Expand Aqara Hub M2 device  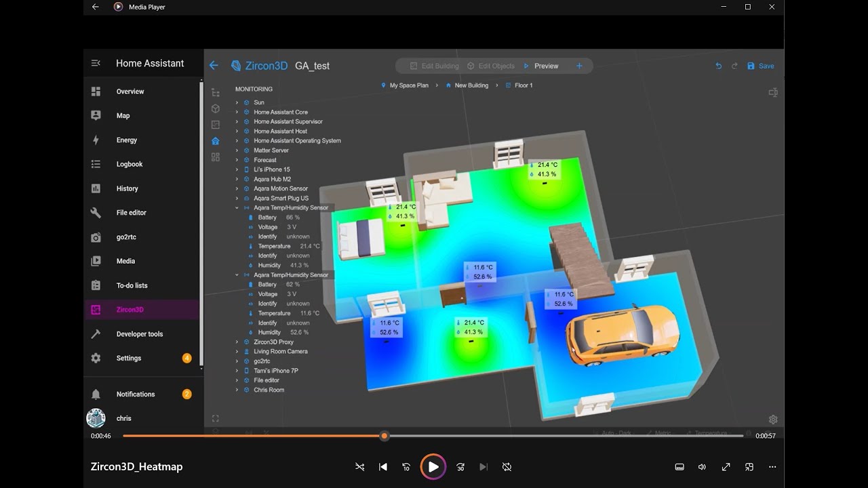coord(237,179)
